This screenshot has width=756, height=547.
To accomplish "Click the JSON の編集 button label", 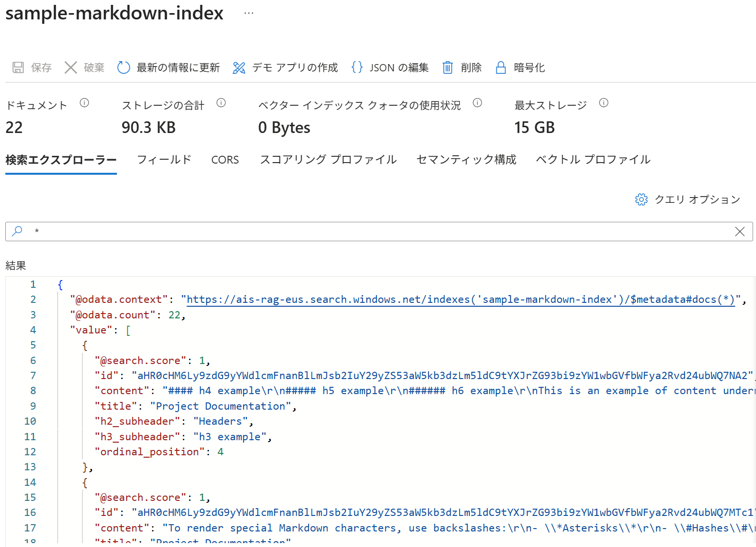I will 399,68.
